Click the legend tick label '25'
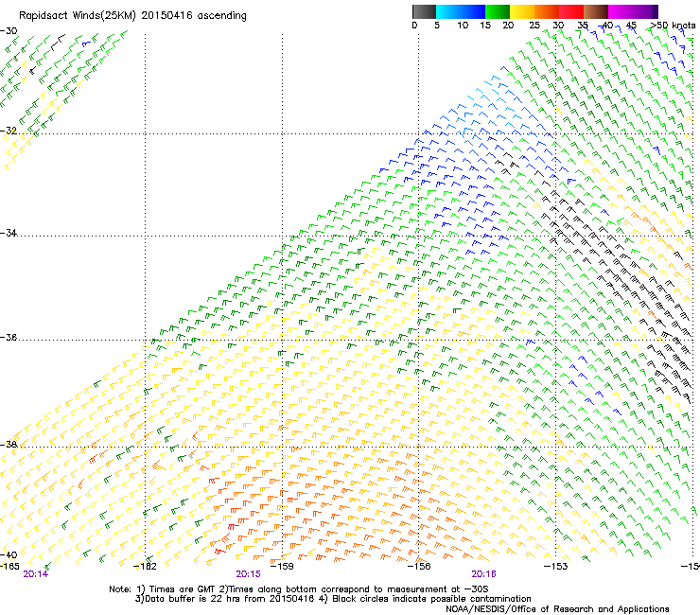700x615 pixels. (x=534, y=26)
